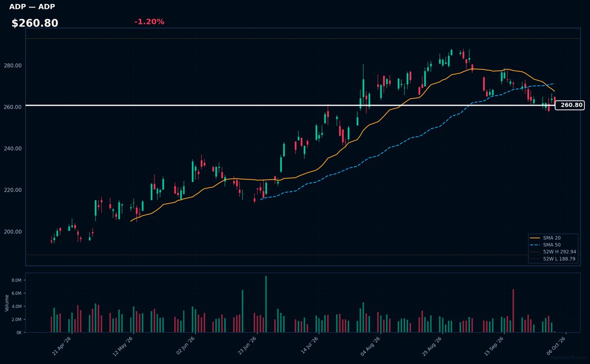Click the ADP — ADP chart title
This screenshot has height=364, width=590.
tap(32, 7)
